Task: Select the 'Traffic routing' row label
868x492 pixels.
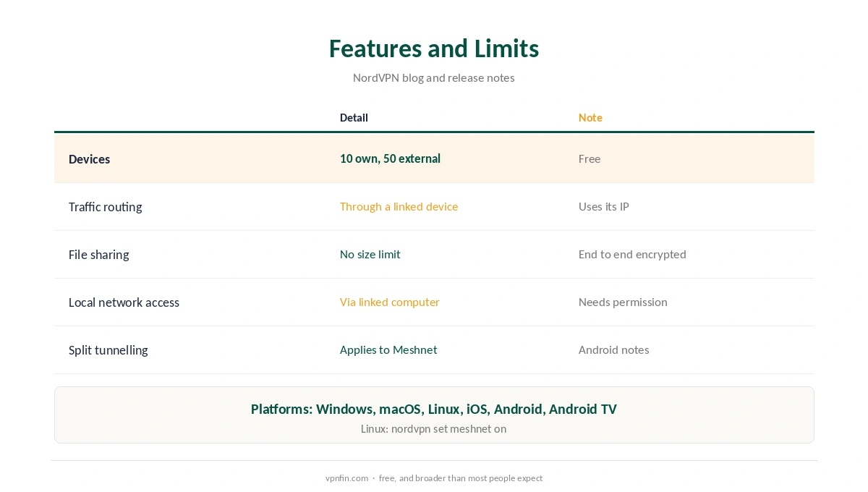Action: point(105,207)
